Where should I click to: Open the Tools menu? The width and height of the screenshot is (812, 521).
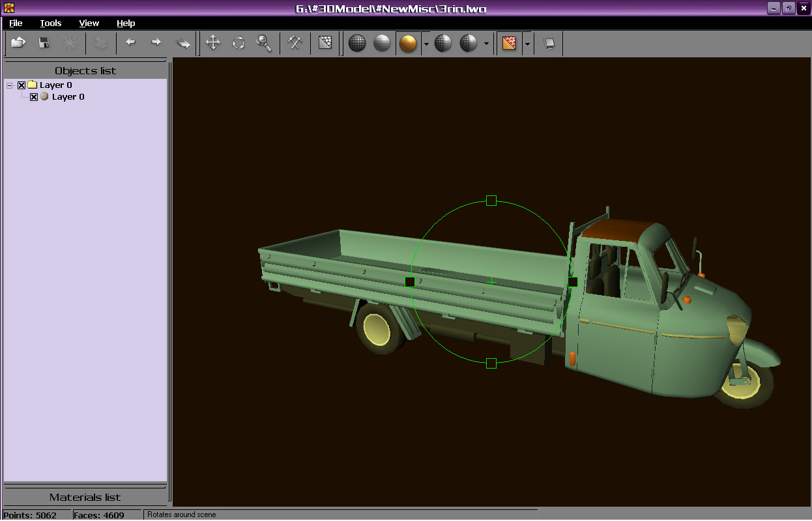point(50,23)
